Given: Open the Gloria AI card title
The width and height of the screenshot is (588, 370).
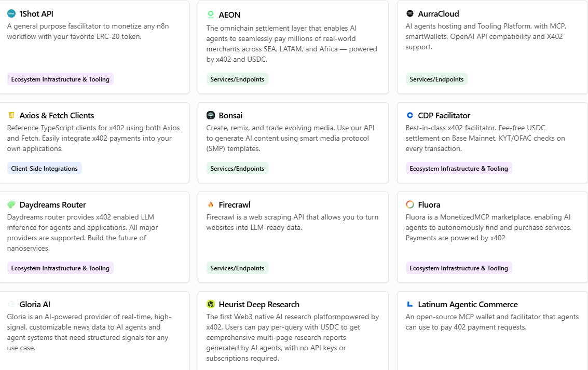Looking at the screenshot, I should 35,305.
